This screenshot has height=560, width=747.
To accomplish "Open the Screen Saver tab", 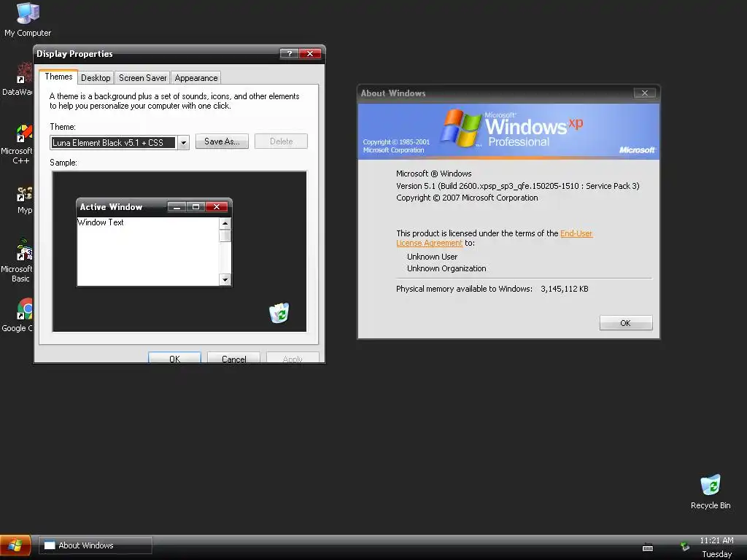I will pos(142,78).
